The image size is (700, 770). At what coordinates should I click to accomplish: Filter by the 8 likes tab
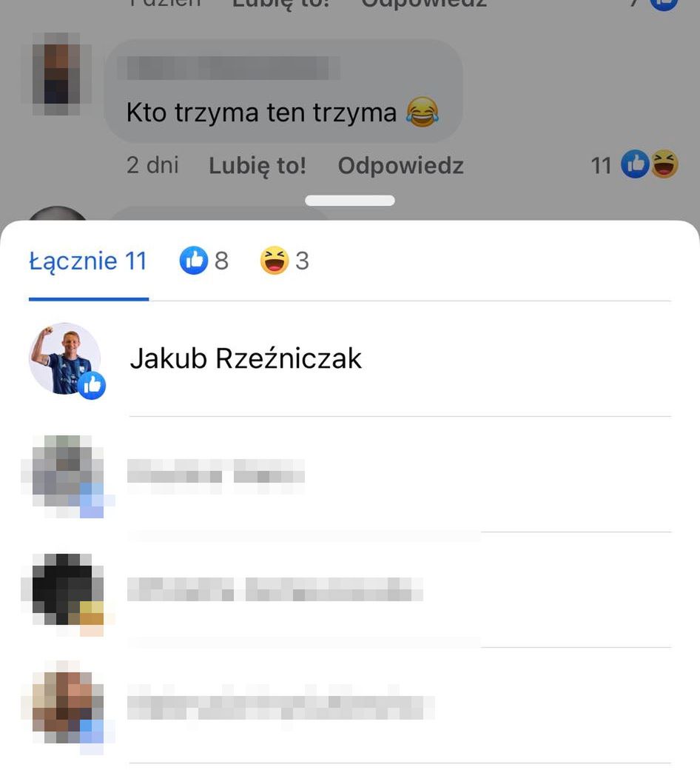coord(203,261)
